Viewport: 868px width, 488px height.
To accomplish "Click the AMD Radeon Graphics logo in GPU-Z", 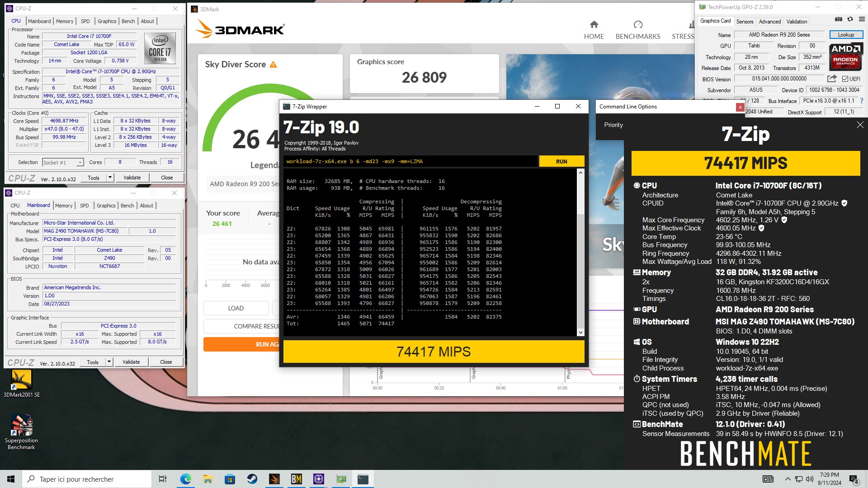I will pyautogui.click(x=845, y=56).
